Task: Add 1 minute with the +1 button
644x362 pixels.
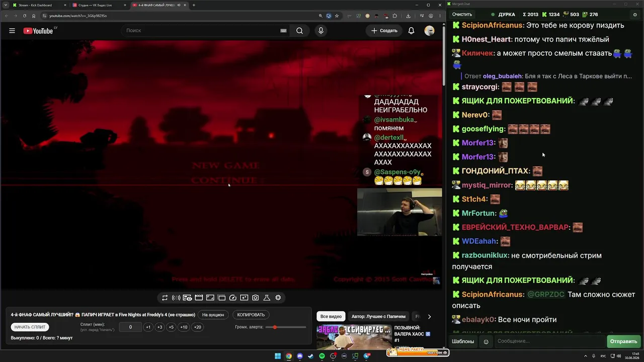Action: coord(148,327)
